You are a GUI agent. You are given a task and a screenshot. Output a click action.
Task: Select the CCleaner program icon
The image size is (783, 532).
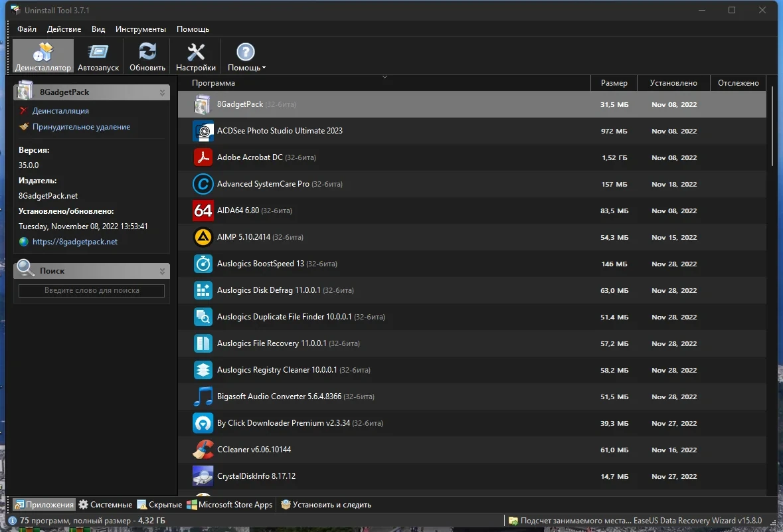[x=203, y=450]
